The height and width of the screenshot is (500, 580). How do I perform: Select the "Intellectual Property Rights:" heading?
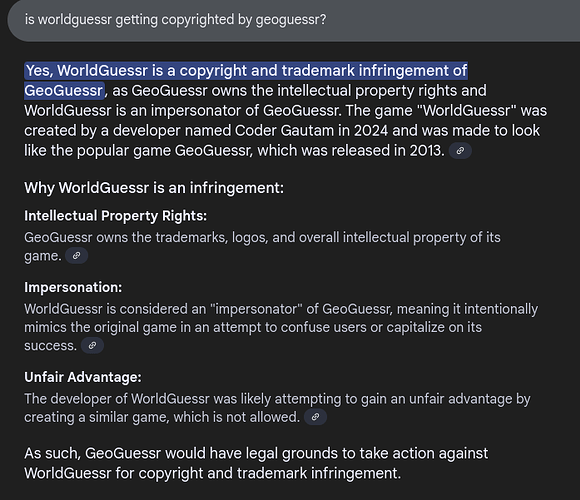115,216
